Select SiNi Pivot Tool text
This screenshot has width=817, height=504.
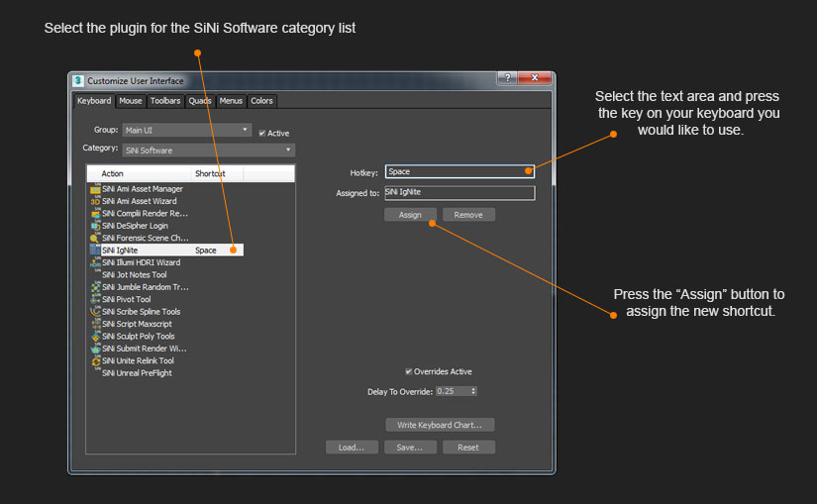126,300
